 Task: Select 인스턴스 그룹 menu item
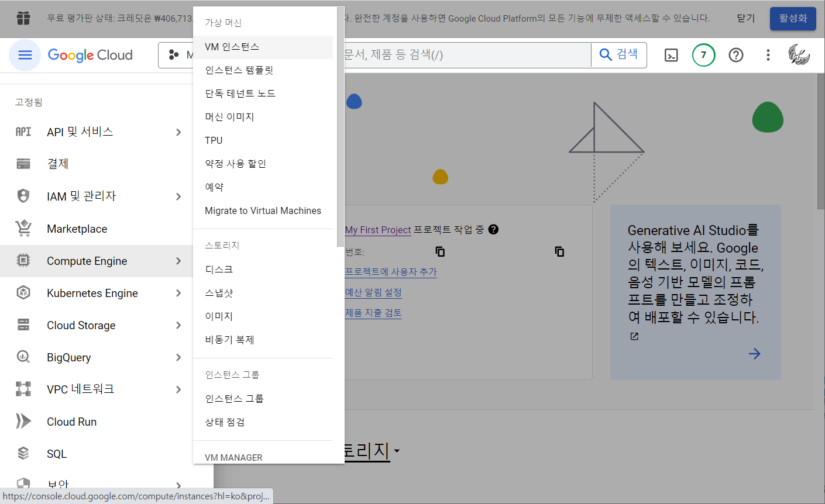263,399
